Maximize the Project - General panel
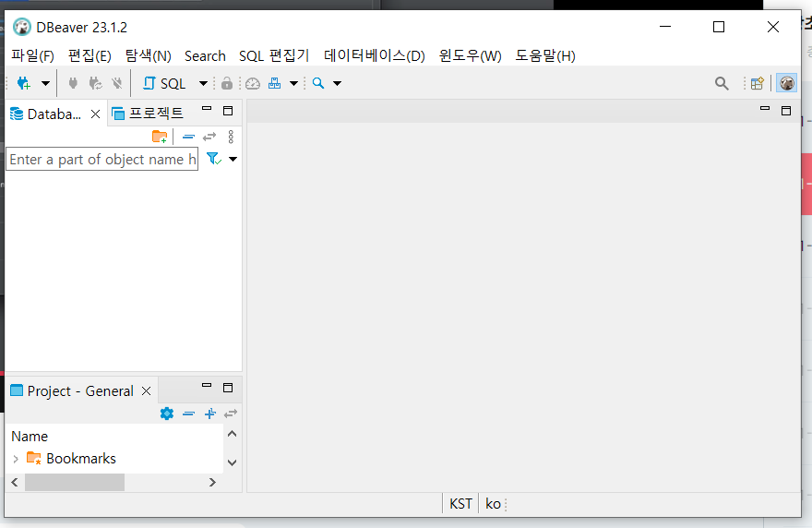 point(228,388)
